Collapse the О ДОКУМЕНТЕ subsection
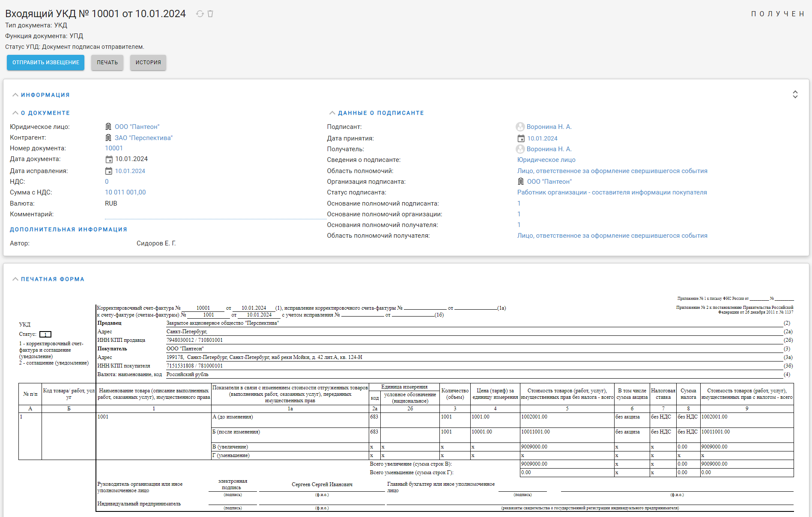 [15, 113]
